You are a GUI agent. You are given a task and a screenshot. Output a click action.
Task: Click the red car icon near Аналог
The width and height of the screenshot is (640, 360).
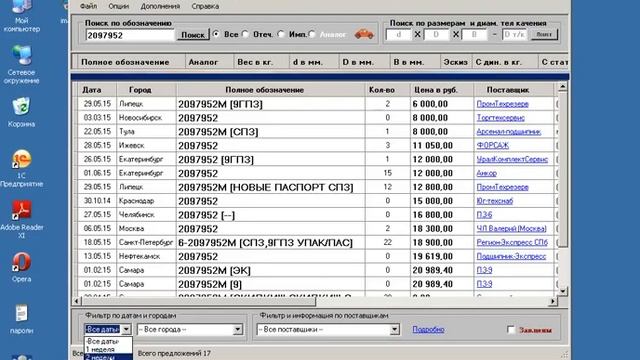[364, 34]
